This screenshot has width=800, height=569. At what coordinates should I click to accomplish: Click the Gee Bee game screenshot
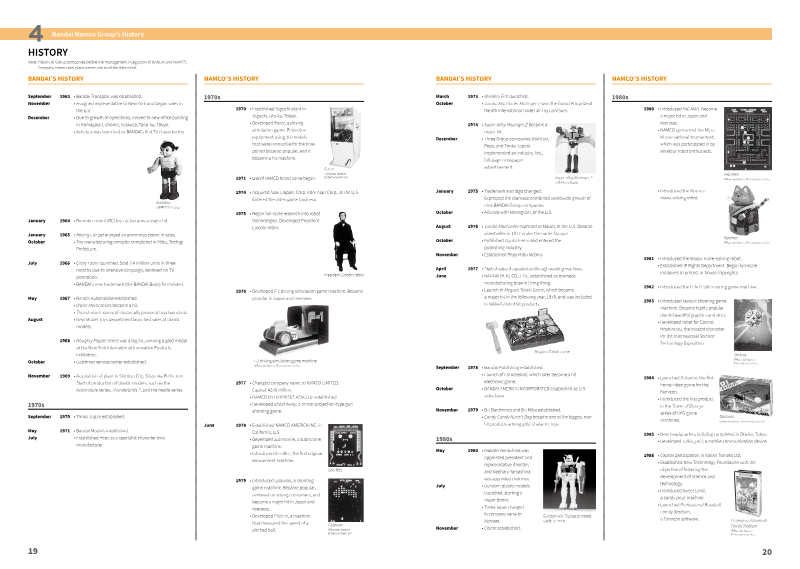[x=345, y=445]
